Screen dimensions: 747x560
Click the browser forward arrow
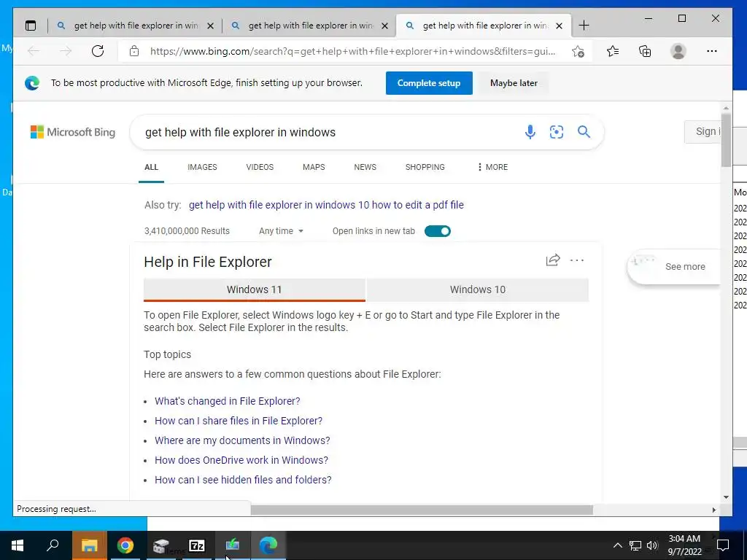(x=65, y=51)
